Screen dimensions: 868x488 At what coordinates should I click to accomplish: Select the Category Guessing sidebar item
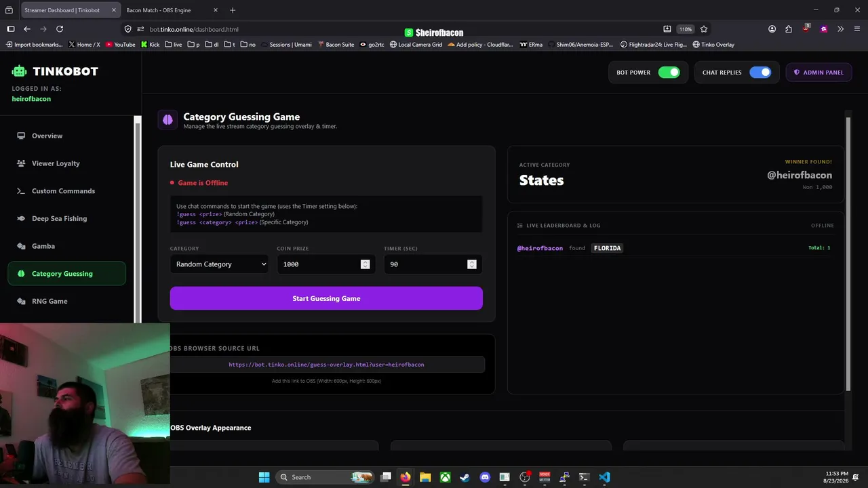click(x=66, y=274)
